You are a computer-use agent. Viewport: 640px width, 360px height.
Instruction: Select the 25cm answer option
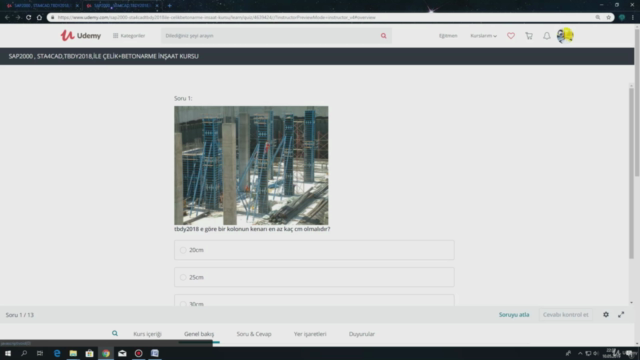314,277
